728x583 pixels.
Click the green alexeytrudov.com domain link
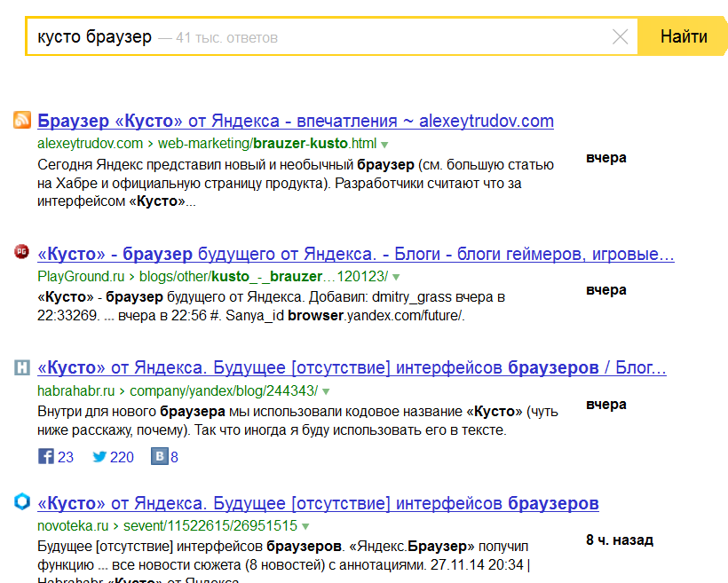(x=90, y=143)
